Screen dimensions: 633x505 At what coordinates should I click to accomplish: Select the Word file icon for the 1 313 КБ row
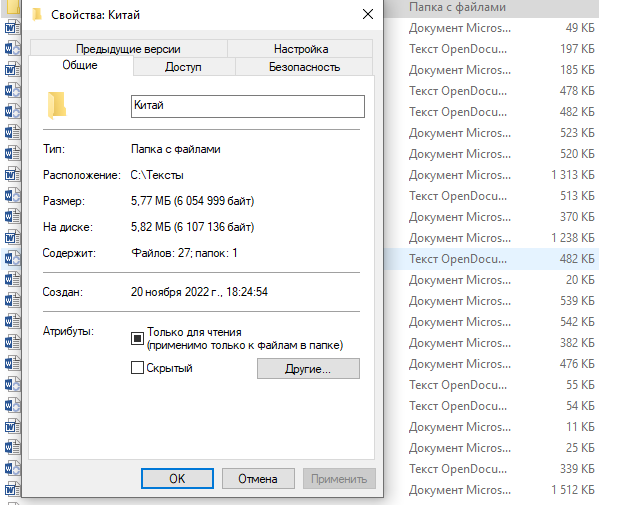(x=12, y=175)
